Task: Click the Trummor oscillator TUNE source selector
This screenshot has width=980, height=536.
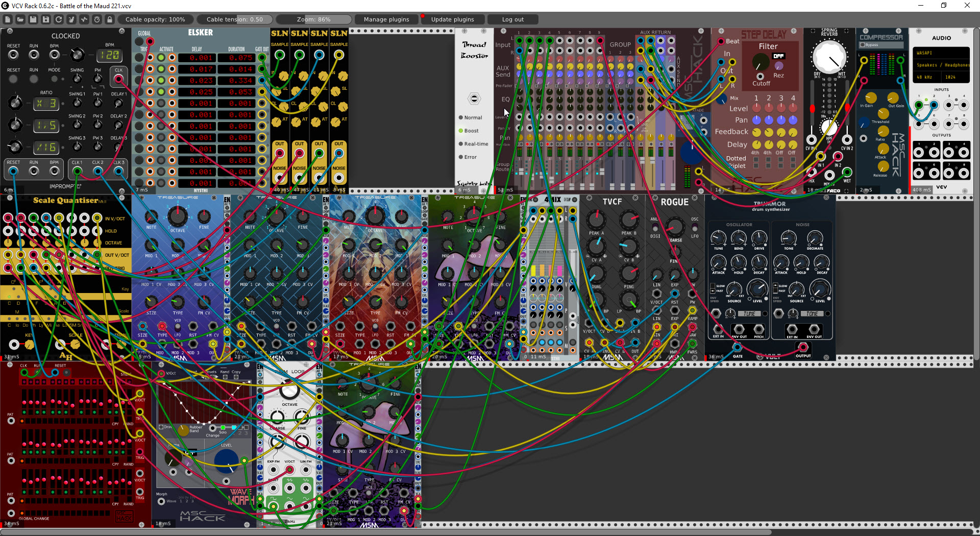Action: tap(749, 314)
